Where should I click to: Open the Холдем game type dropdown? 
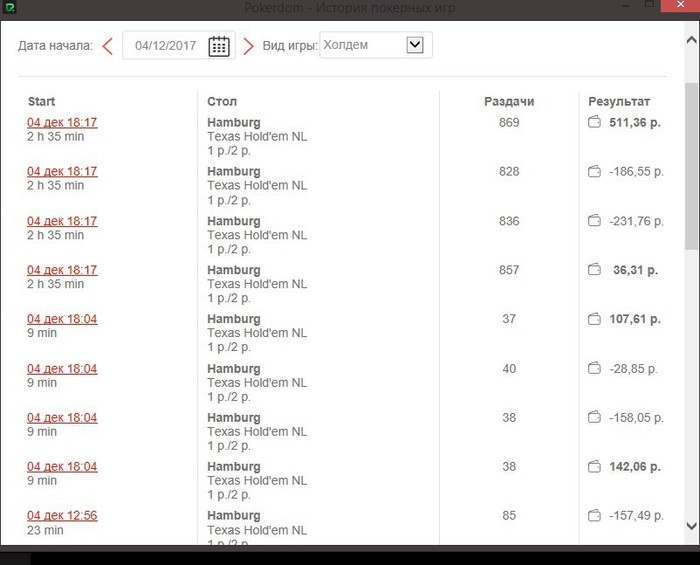coord(415,45)
